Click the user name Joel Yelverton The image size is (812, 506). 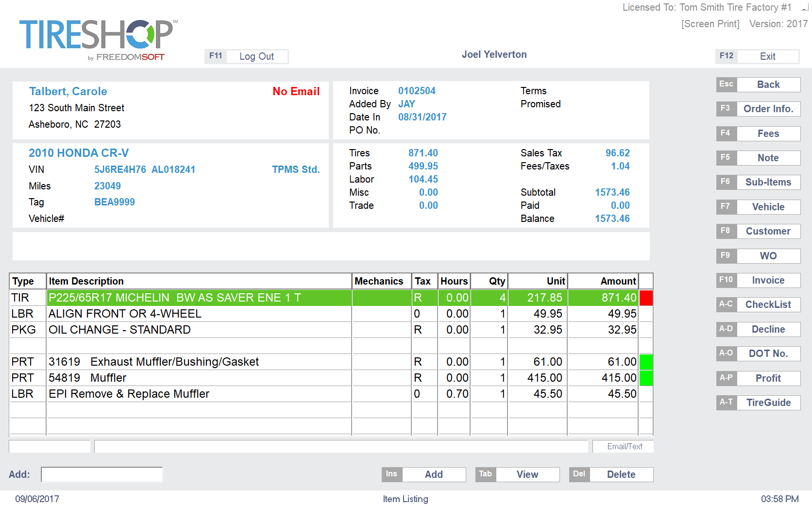494,54
